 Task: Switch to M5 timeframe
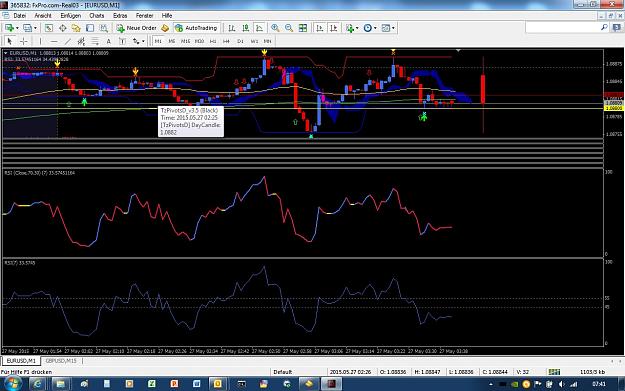click(172, 41)
